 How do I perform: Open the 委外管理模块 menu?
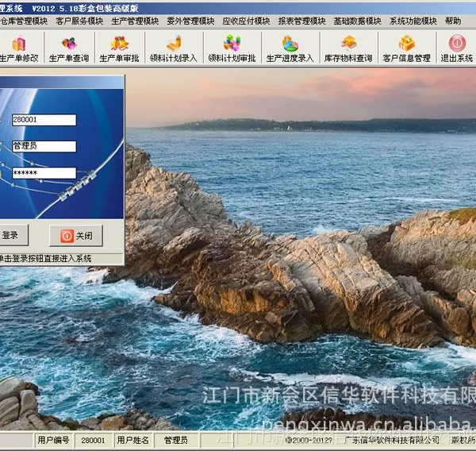point(190,21)
